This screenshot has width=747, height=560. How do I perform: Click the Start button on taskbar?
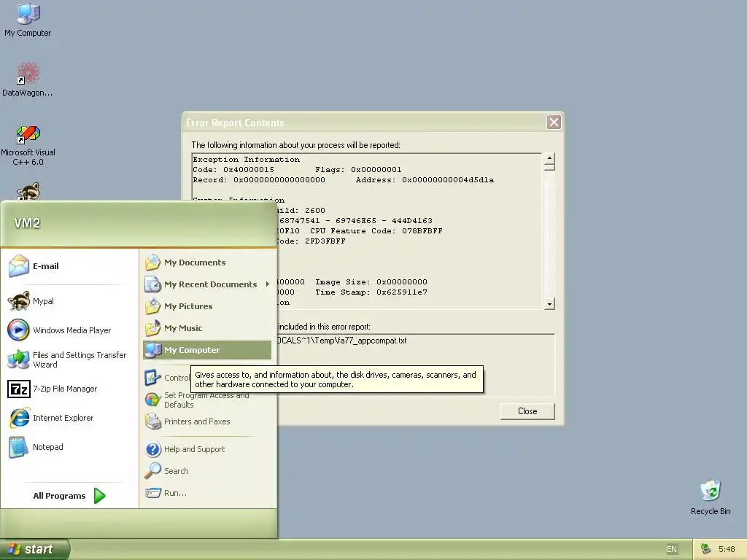34,549
